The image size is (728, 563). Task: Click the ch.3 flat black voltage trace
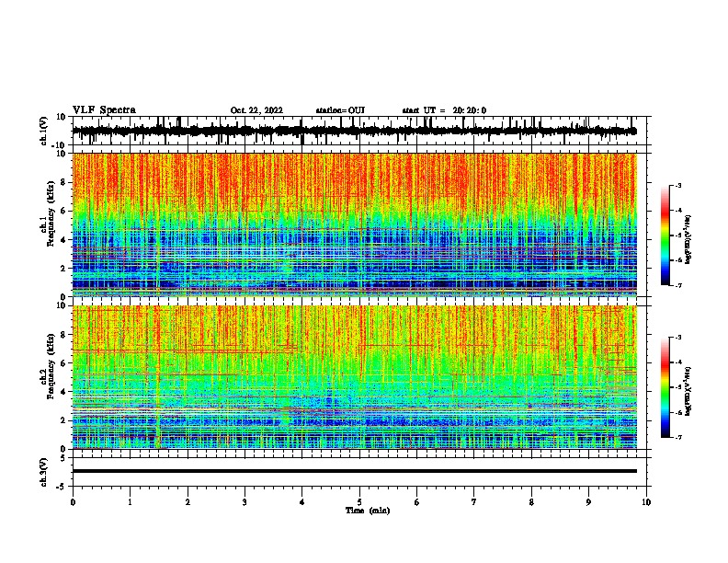coord(354,471)
